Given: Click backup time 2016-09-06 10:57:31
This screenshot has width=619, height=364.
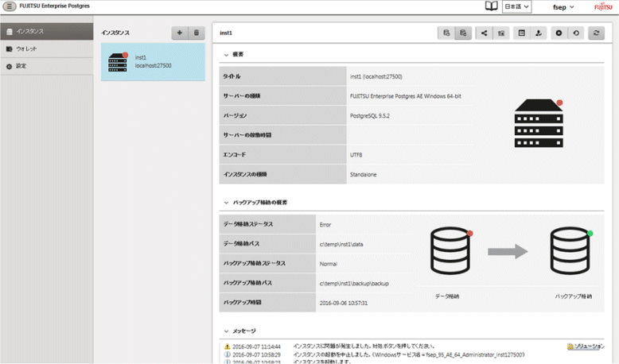Looking at the screenshot, I should pos(344,304).
